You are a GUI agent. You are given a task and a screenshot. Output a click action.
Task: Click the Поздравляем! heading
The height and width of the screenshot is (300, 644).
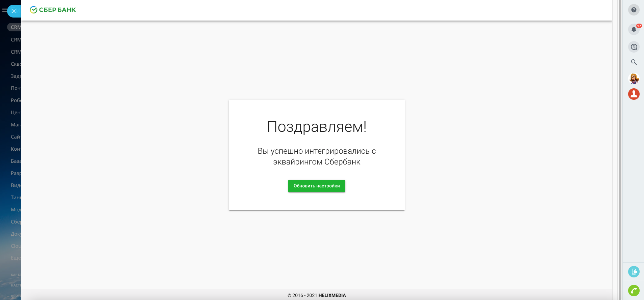(317, 127)
